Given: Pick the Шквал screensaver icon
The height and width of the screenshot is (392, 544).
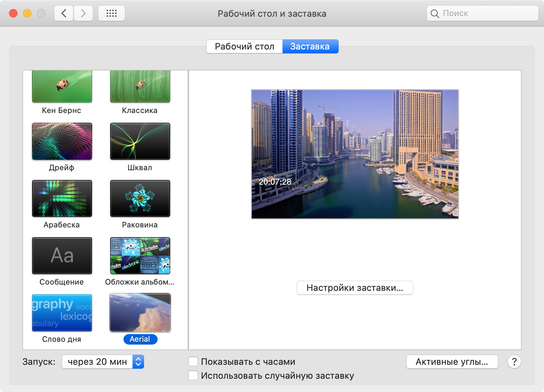Looking at the screenshot, I should pos(140,141).
